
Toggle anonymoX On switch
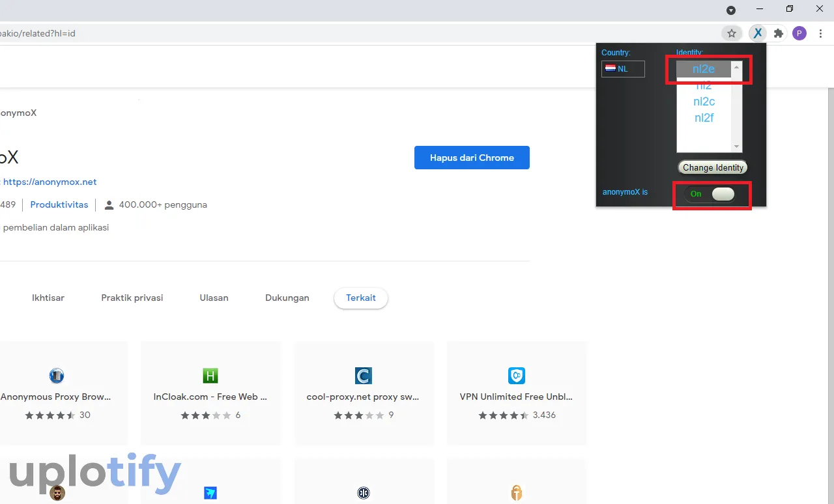[712, 194]
